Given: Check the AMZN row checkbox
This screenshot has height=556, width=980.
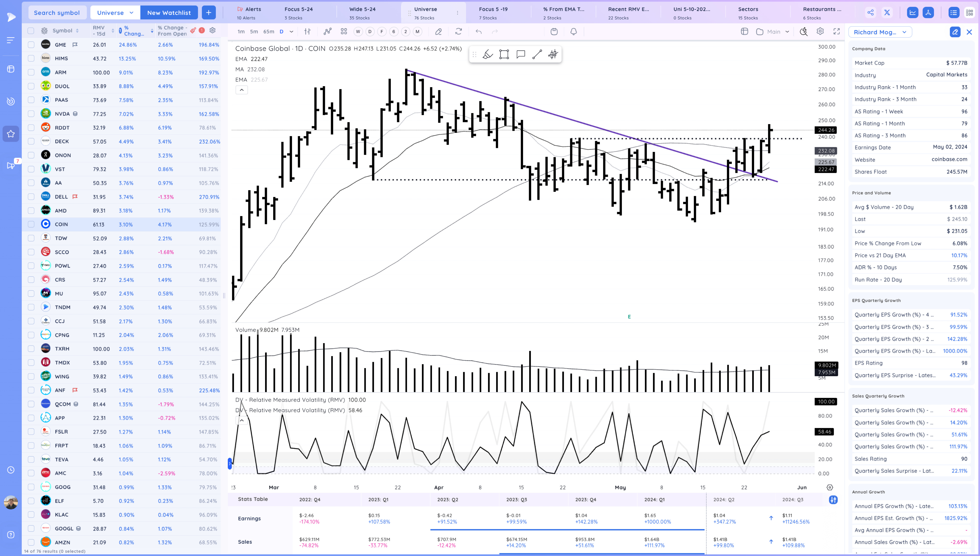Looking at the screenshot, I should click(31, 542).
